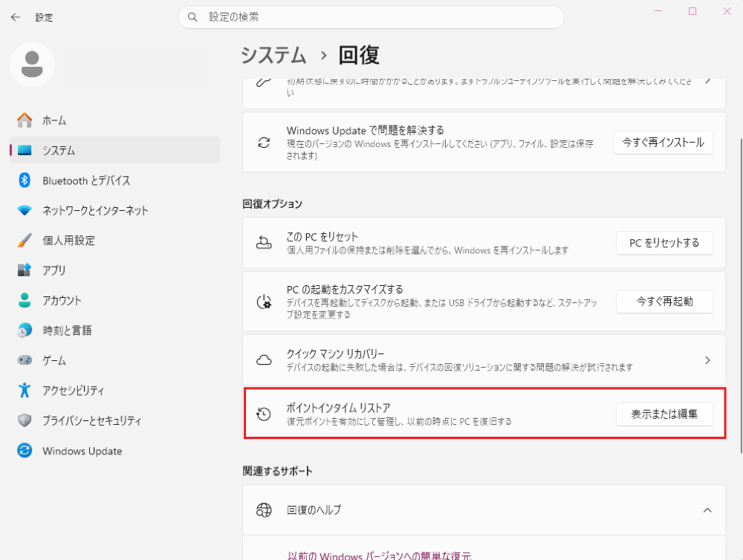Click the reinstall refresh icon beside Windows Update で問題を解決する

[x=264, y=143]
